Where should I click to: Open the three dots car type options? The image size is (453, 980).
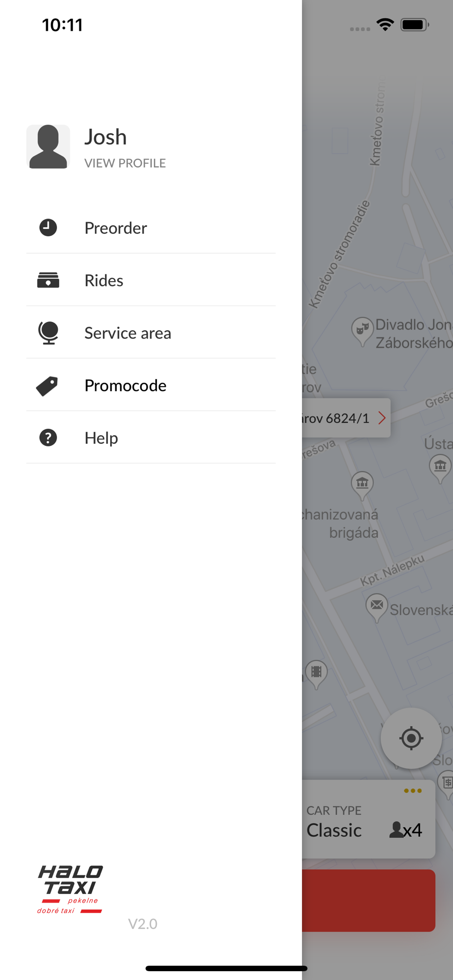[x=413, y=790]
